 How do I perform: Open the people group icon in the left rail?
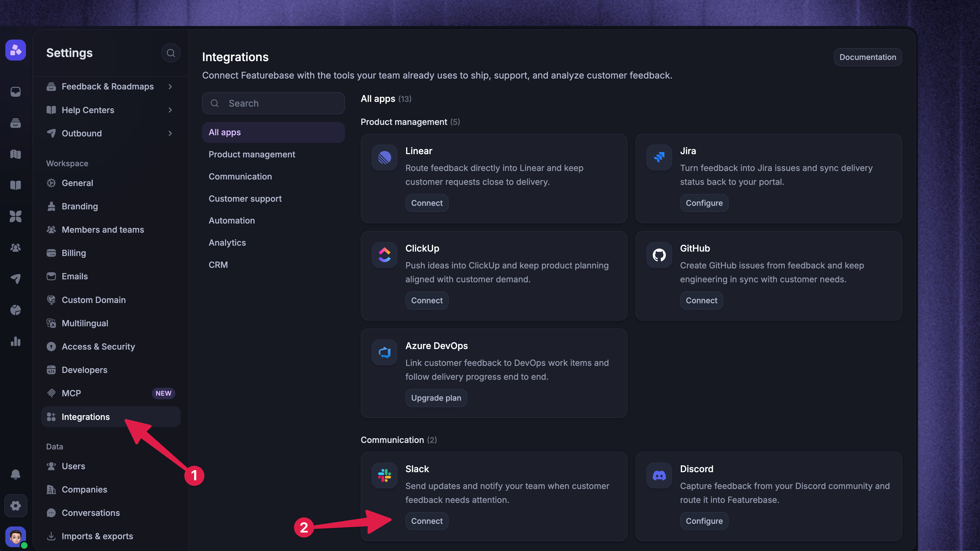[16, 247]
